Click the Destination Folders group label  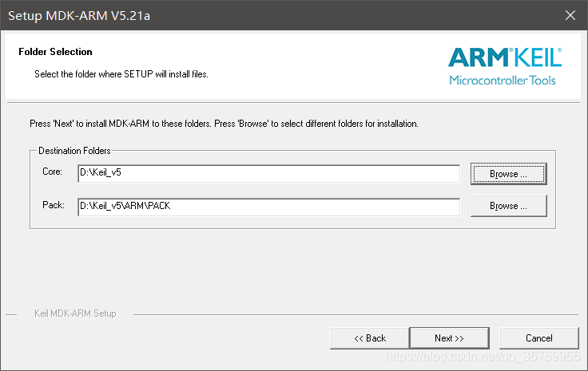click(x=74, y=151)
